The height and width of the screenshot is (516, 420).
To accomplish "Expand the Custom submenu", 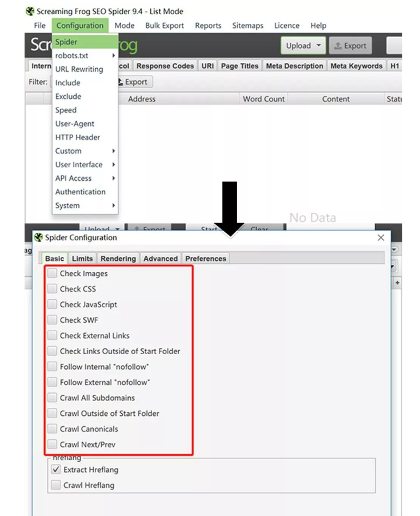I will click(85, 150).
